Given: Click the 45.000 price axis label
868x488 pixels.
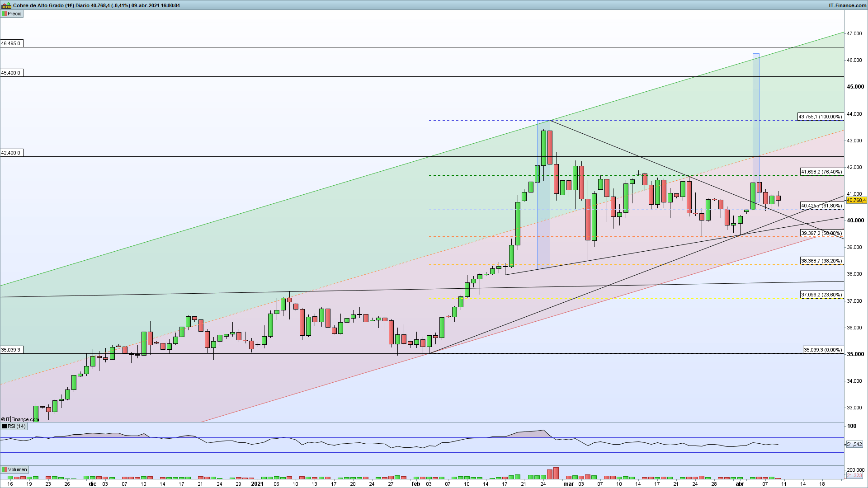Looking at the screenshot, I should click(x=855, y=87).
